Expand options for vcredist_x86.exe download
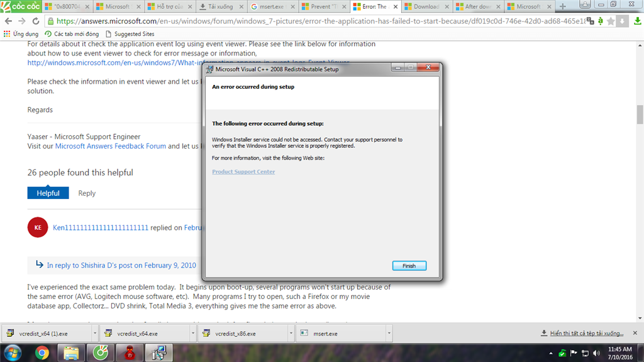Viewport: 644px width, 362px height. tap(291, 334)
